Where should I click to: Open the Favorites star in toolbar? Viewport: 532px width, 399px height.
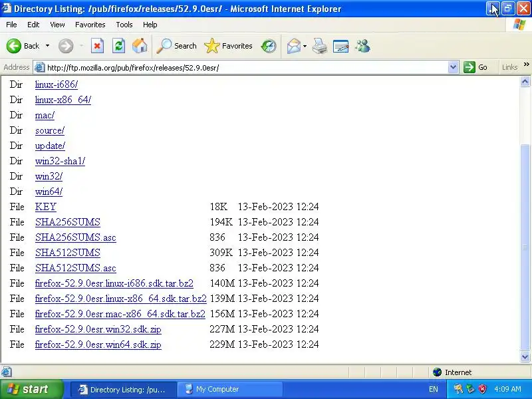click(228, 46)
